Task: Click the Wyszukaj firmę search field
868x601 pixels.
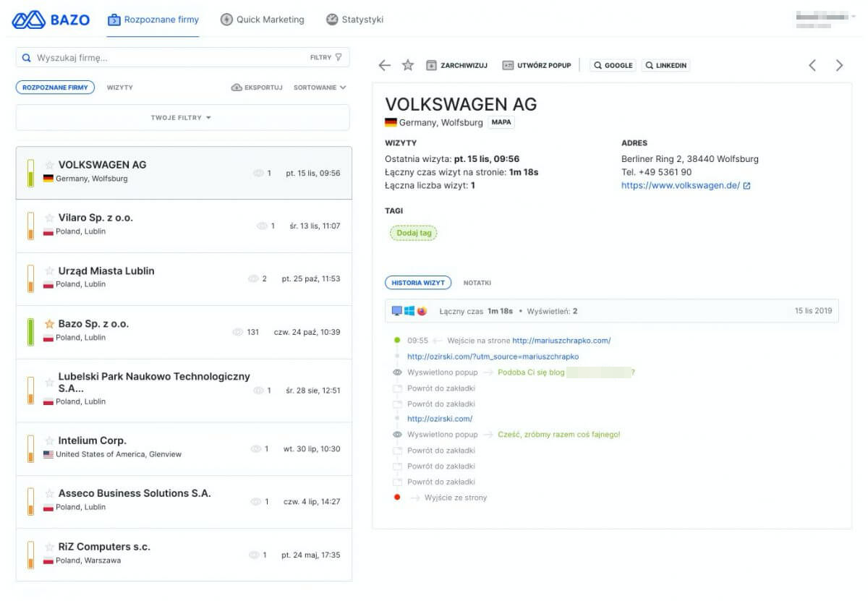Action: (x=166, y=57)
